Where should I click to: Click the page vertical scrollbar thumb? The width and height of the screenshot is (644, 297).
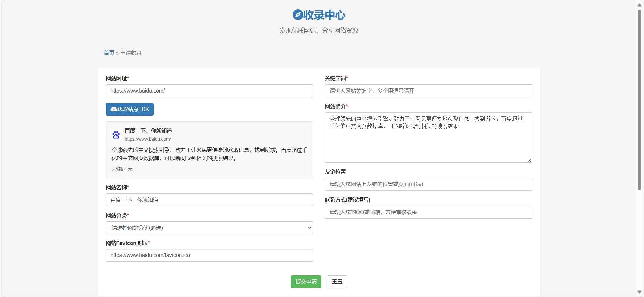tap(639, 101)
